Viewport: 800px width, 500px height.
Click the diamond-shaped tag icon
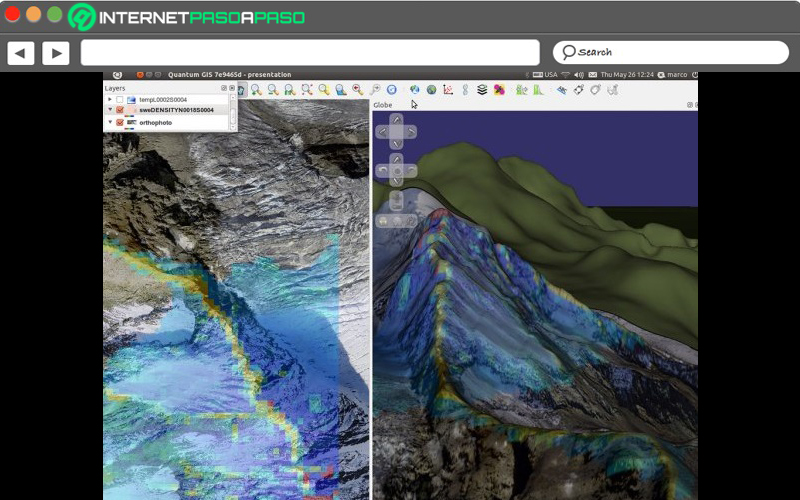coord(579,90)
